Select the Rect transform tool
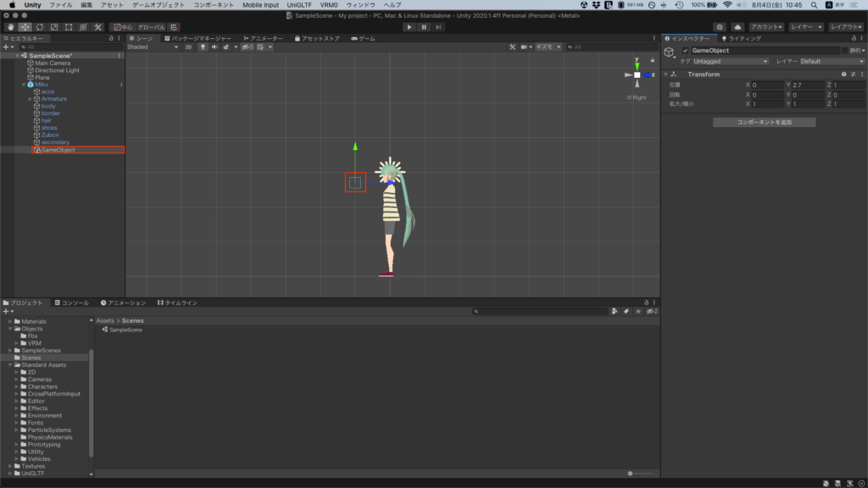This screenshot has height=488, width=868. 68,27
